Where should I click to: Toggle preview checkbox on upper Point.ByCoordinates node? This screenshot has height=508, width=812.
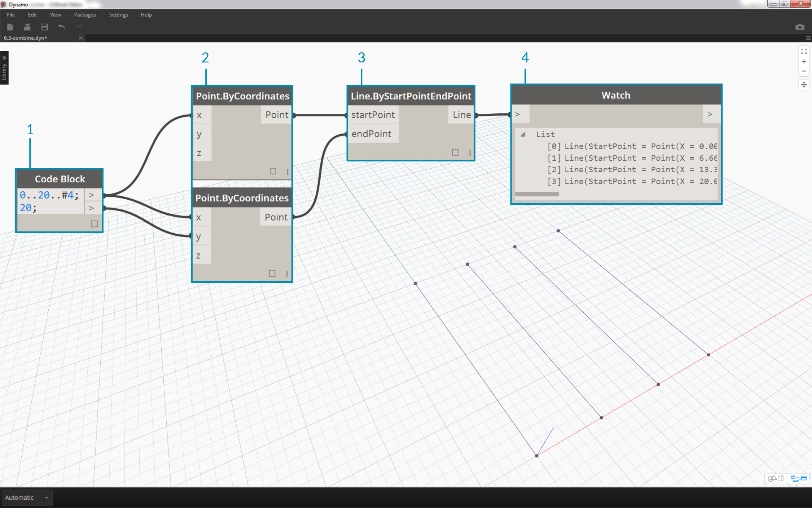click(273, 171)
